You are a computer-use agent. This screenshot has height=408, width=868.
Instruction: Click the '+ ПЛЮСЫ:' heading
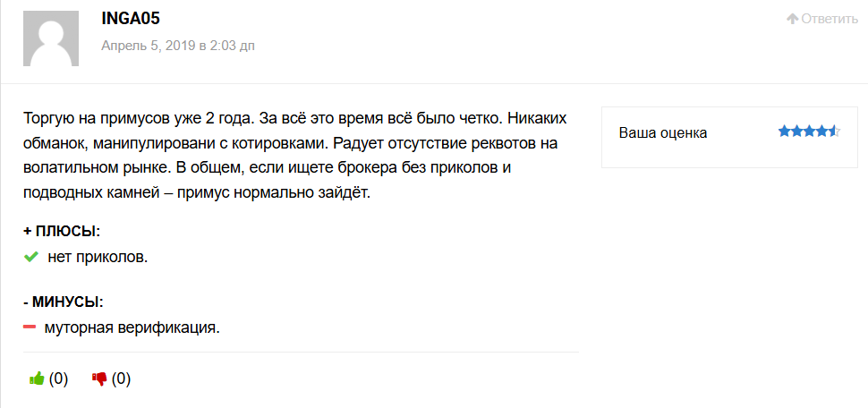click(62, 231)
